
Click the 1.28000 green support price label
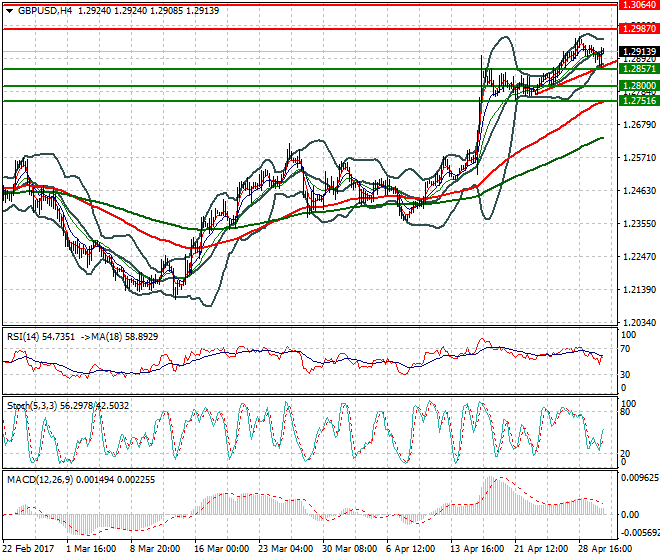[639, 86]
